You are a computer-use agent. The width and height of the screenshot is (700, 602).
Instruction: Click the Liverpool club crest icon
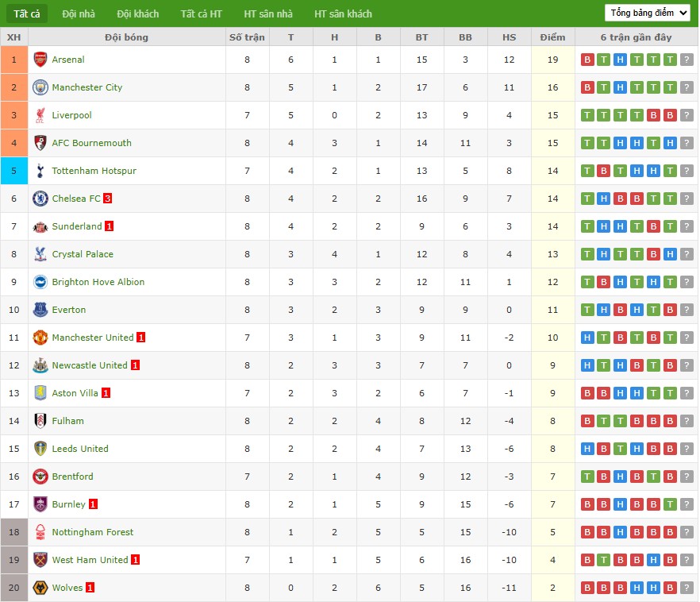tap(40, 115)
